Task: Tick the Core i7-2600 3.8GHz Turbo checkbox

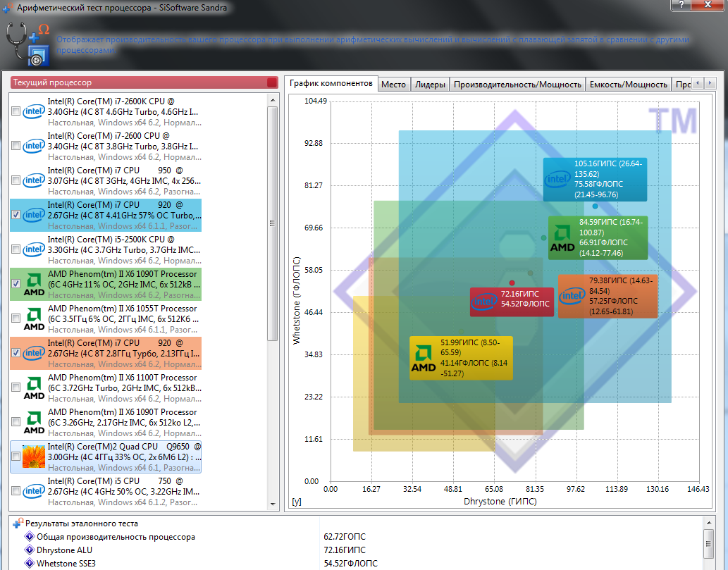Action: 16,146
